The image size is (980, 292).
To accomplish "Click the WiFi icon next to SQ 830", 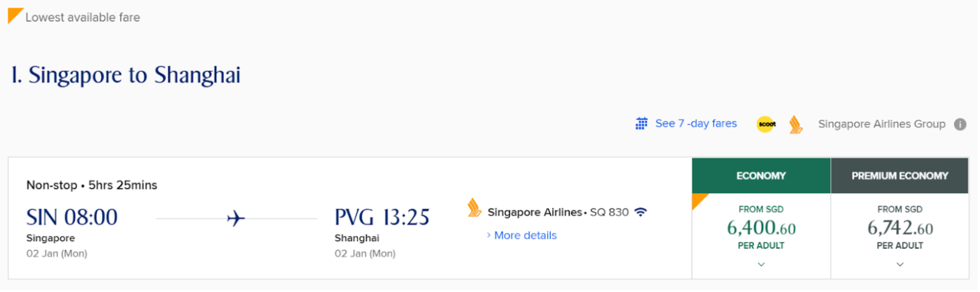I will point(641,212).
